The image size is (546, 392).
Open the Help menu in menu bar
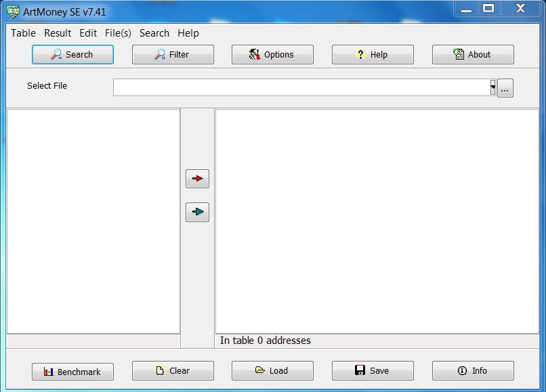tap(188, 33)
